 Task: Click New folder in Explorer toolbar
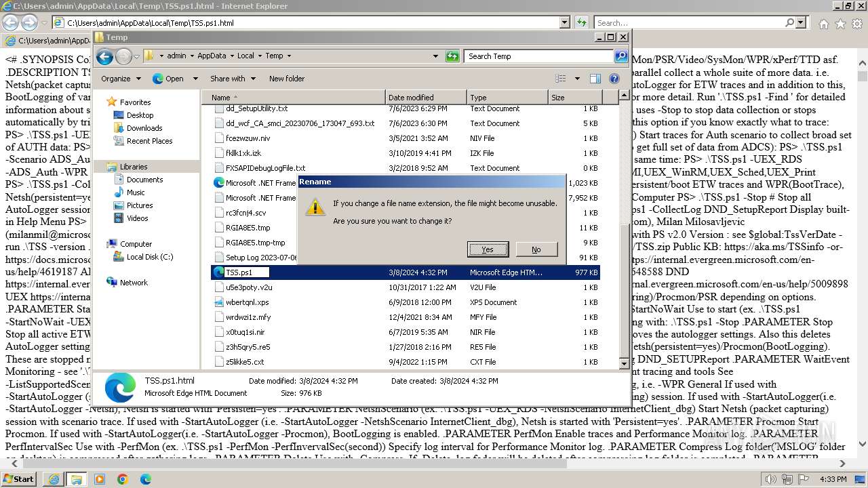click(287, 79)
